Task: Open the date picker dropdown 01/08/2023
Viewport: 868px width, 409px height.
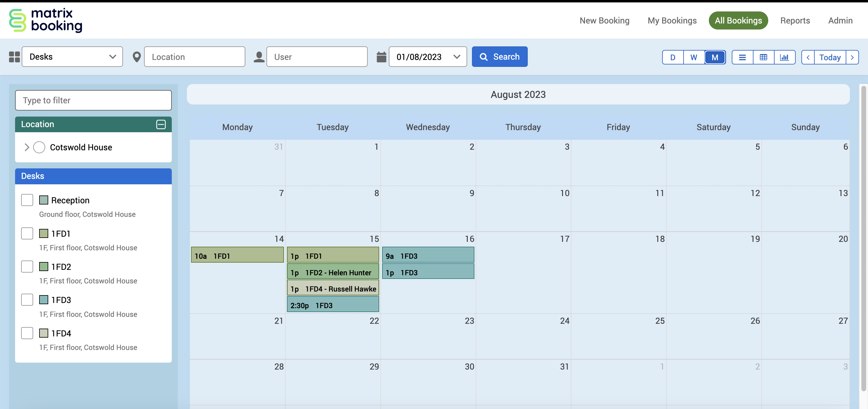Action: click(427, 57)
